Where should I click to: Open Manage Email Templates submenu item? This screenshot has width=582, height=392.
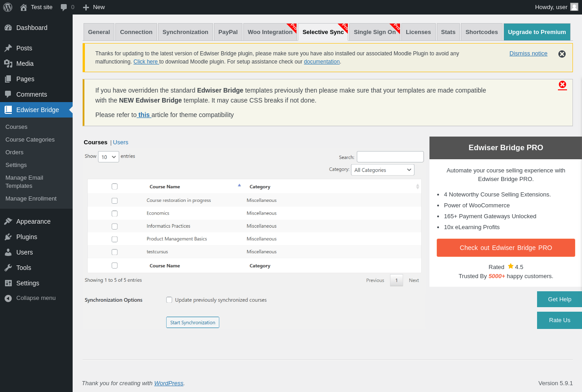[24, 182]
